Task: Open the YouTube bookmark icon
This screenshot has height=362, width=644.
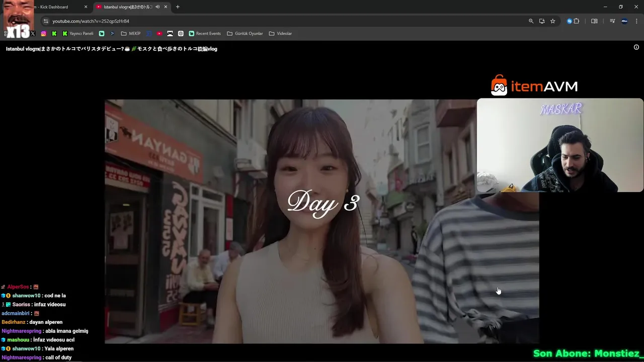Action: [x=159, y=34]
